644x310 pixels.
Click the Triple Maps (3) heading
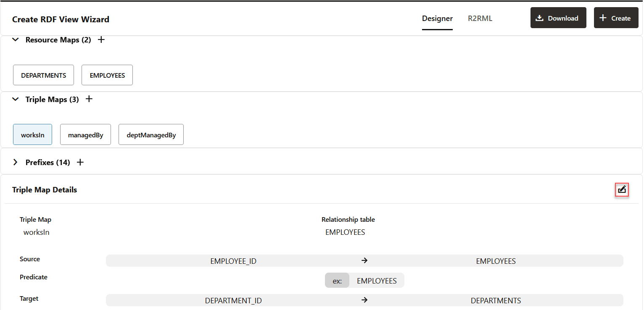click(52, 100)
